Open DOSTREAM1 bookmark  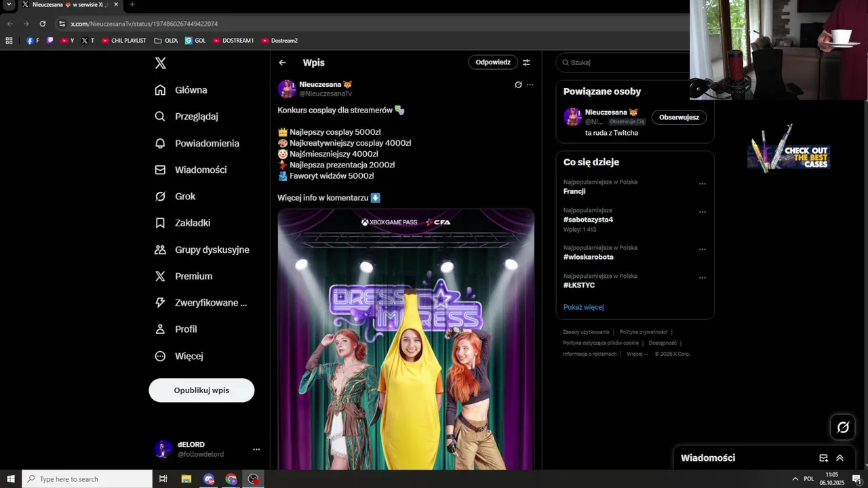pyautogui.click(x=233, y=41)
